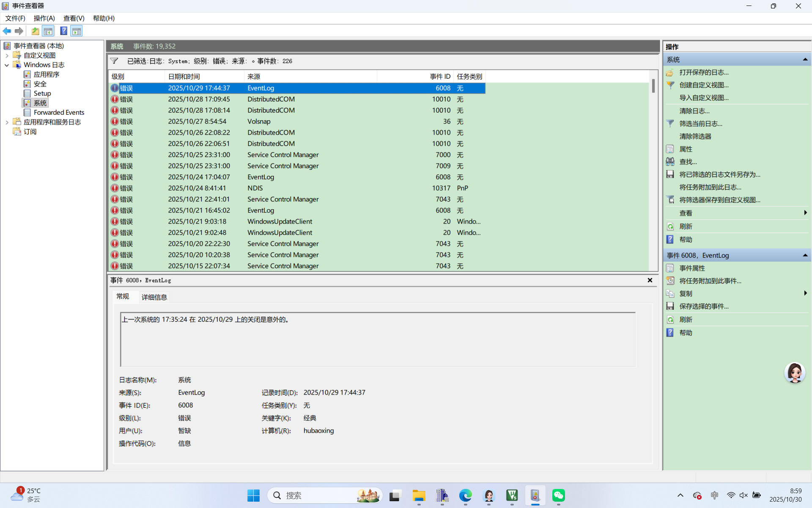Click the show/hide console tree icon

[48, 31]
